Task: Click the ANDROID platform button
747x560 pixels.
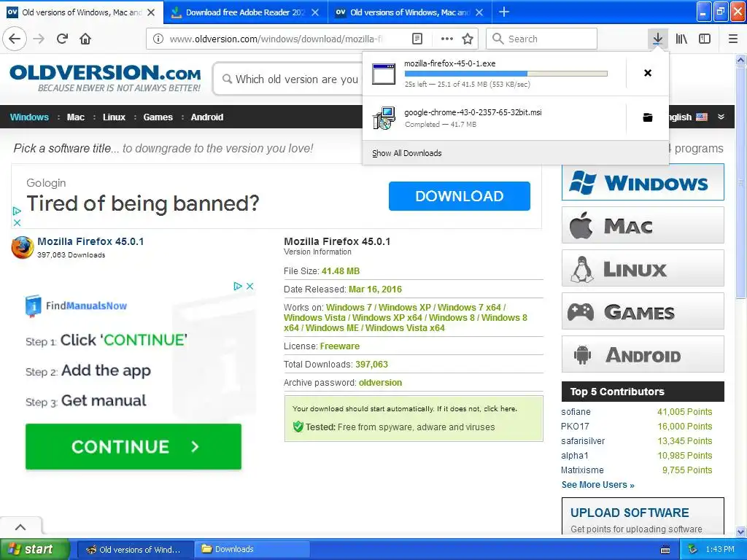Action: click(643, 354)
